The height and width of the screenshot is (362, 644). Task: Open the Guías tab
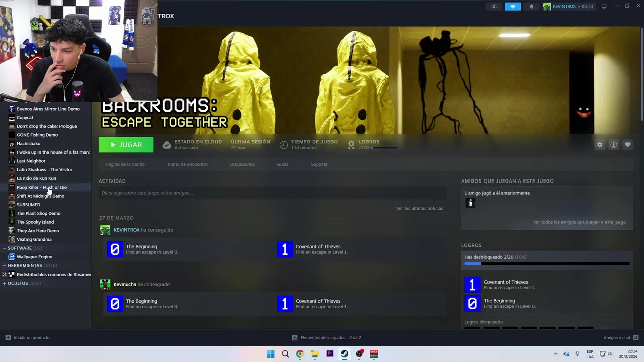point(283,164)
